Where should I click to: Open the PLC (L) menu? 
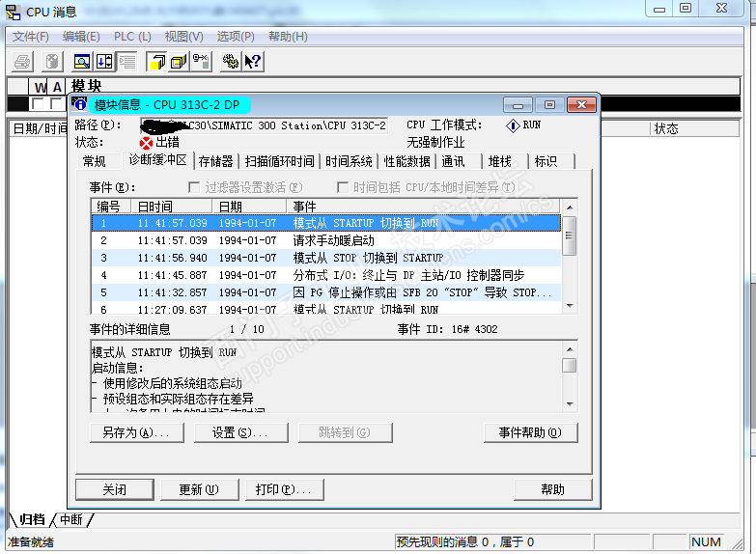132,37
